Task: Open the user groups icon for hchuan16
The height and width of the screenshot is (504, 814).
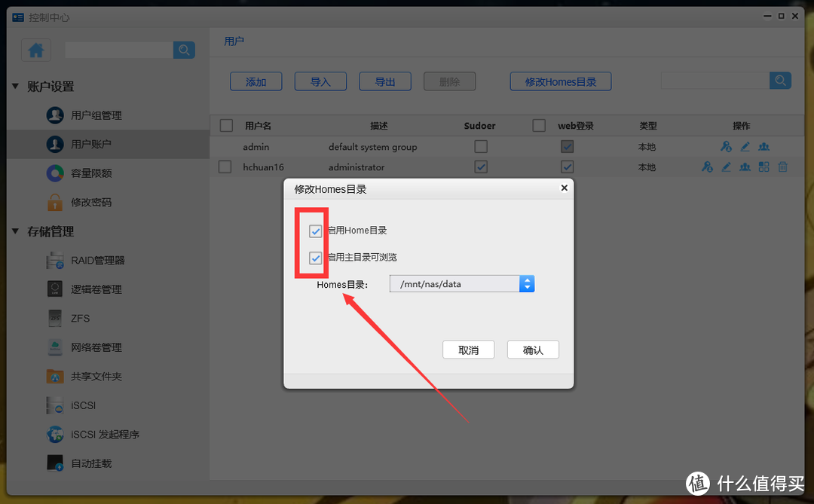Action: pyautogui.click(x=745, y=166)
